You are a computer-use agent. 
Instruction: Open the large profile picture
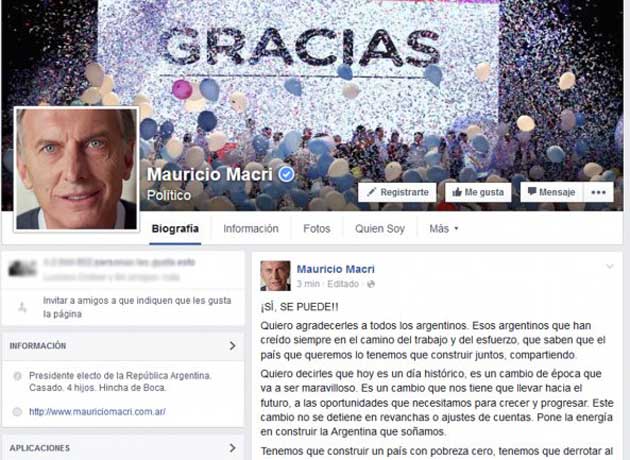pyautogui.click(x=76, y=169)
